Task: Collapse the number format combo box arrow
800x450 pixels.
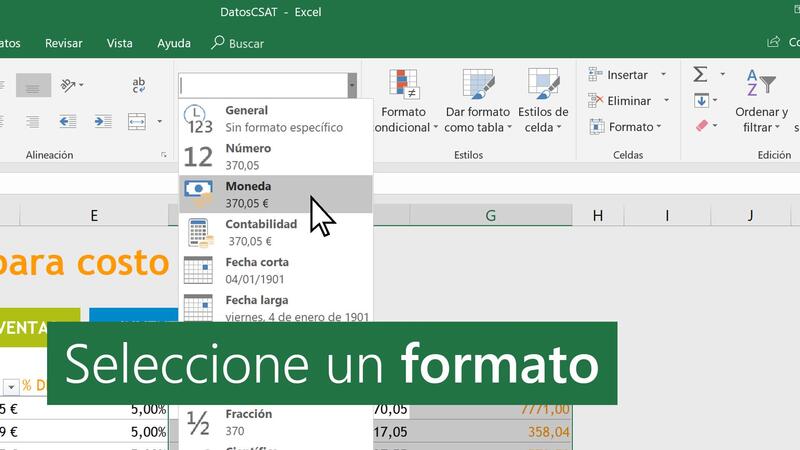Action: pos(352,86)
